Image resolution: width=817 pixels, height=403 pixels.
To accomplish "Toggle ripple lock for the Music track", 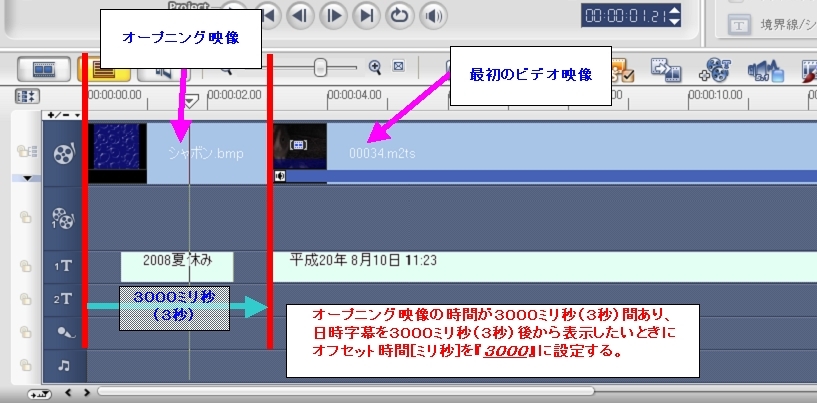I will point(26,365).
